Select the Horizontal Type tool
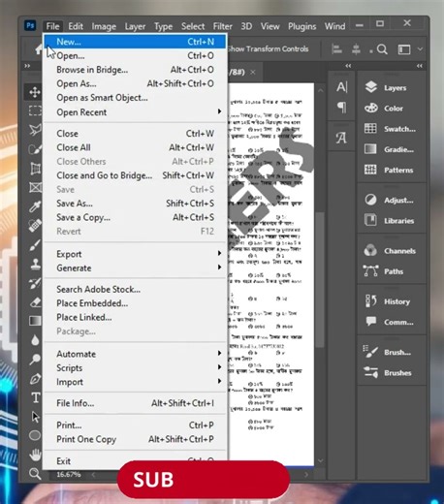444x504 pixels. (35, 397)
